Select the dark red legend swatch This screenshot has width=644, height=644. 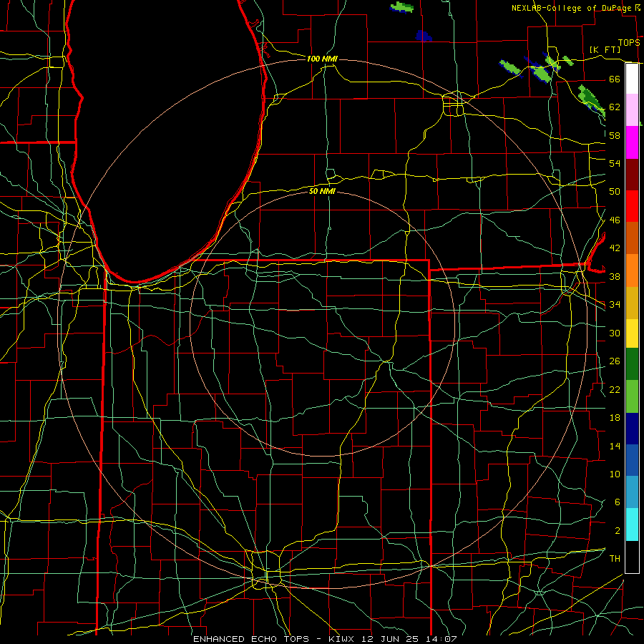632,175
